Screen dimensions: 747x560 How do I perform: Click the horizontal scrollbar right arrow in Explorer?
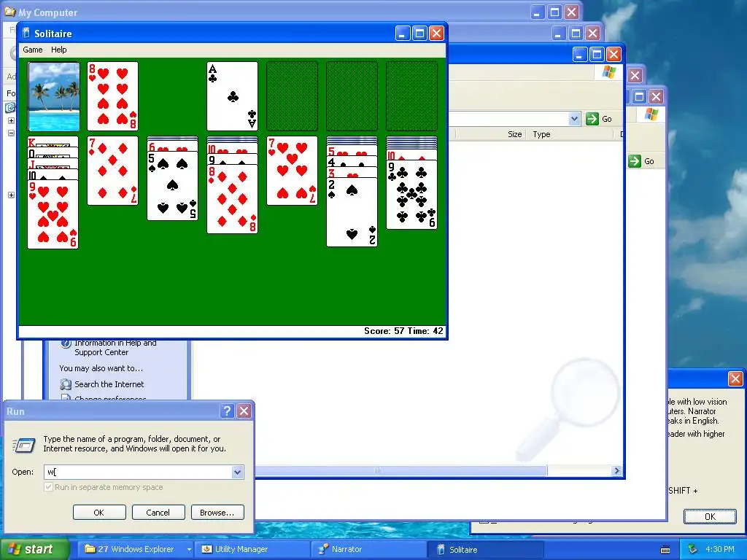tap(617, 470)
